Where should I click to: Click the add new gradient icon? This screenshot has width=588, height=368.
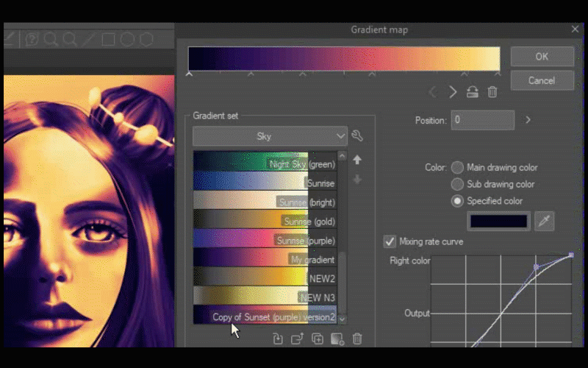[x=337, y=339]
